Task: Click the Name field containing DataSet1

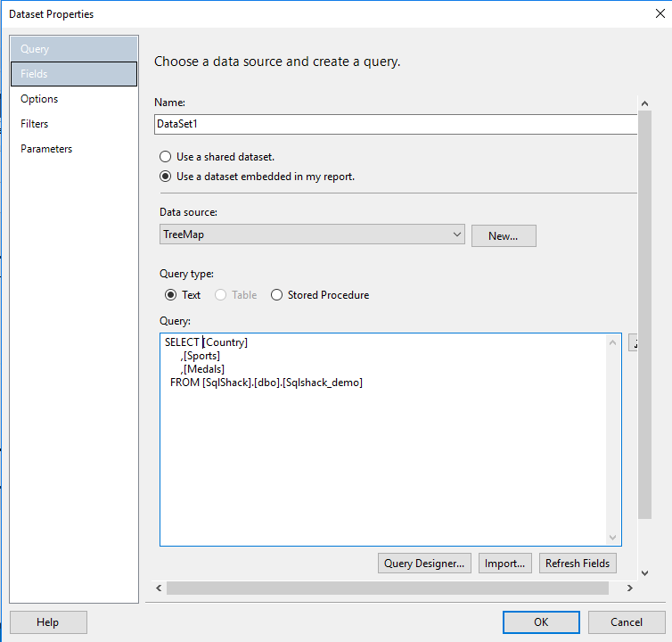Action: pyautogui.click(x=392, y=124)
